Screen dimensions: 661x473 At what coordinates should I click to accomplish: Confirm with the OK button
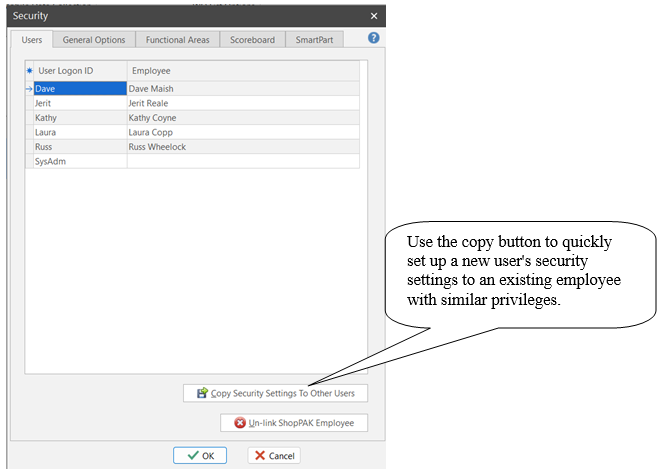pos(200,455)
